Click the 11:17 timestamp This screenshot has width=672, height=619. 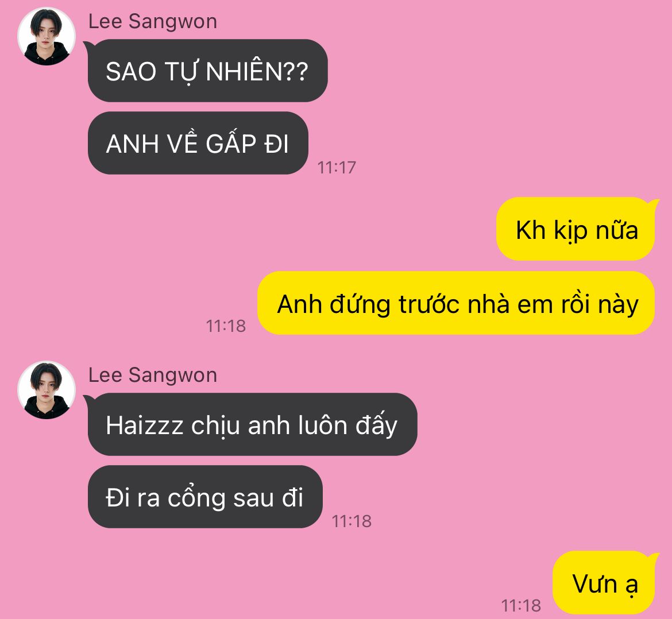click(x=337, y=168)
